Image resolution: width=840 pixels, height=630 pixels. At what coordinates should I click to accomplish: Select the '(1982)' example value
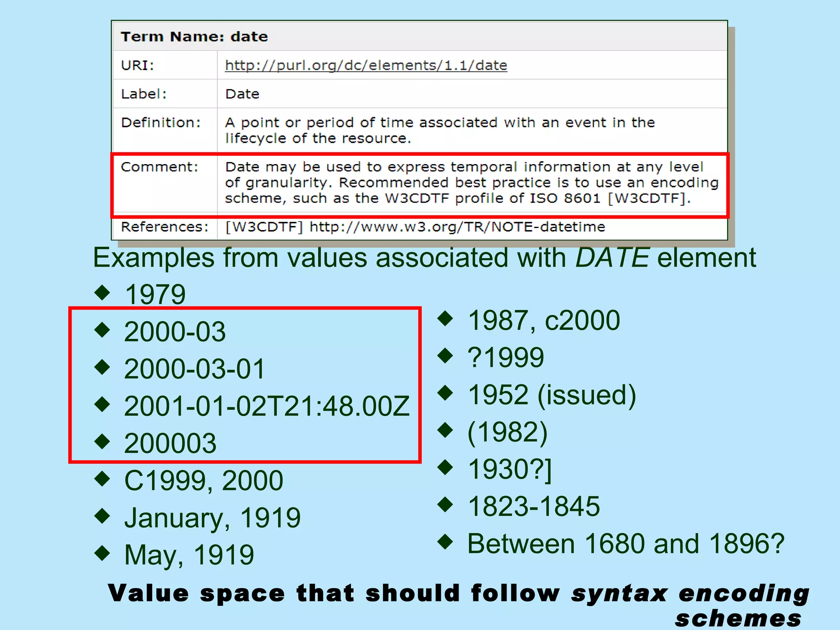(x=508, y=432)
